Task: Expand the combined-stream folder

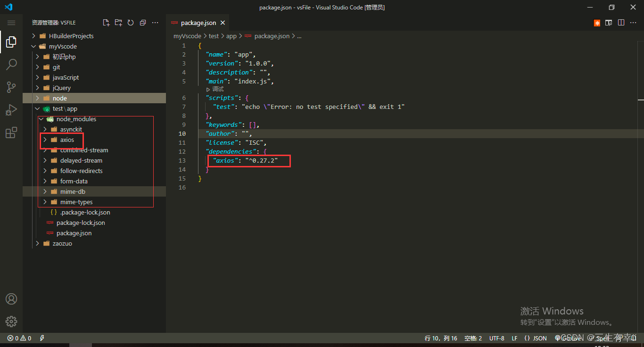Action: [94, 150]
